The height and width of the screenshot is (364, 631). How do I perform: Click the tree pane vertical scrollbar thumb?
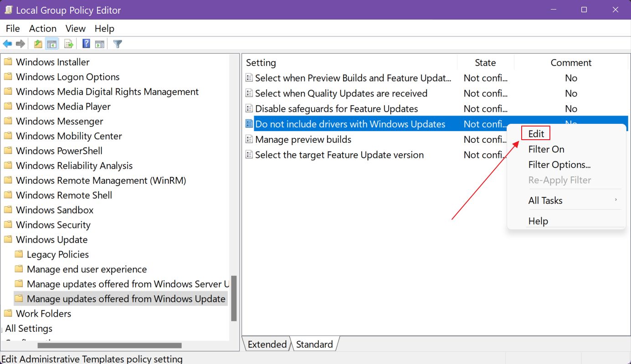tap(234, 298)
